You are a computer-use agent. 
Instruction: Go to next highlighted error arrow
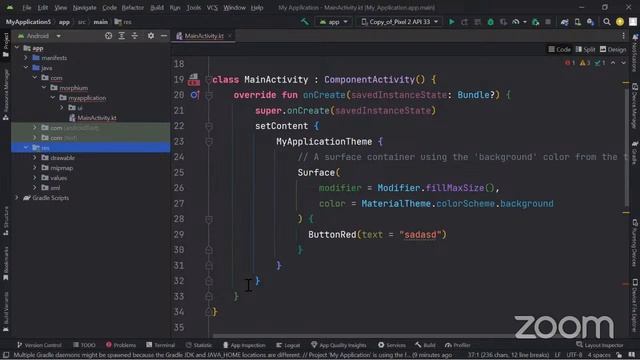(x=624, y=63)
